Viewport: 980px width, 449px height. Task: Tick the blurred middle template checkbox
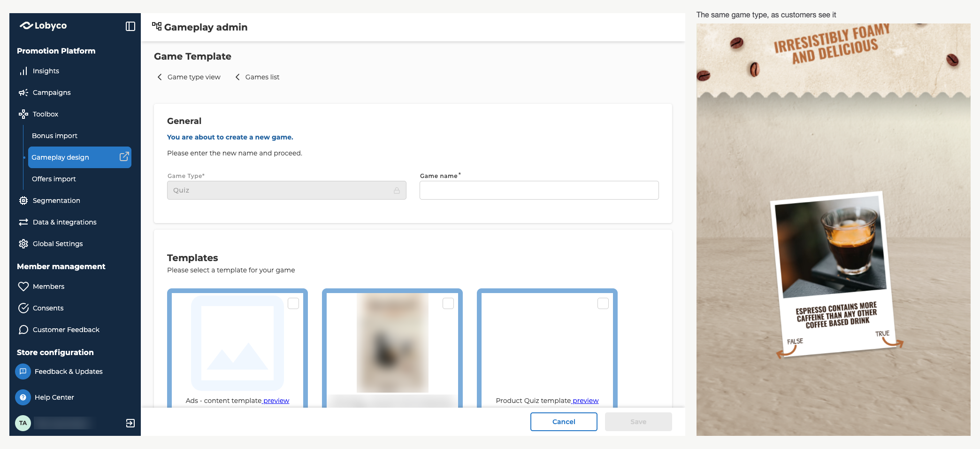(x=448, y=303)
